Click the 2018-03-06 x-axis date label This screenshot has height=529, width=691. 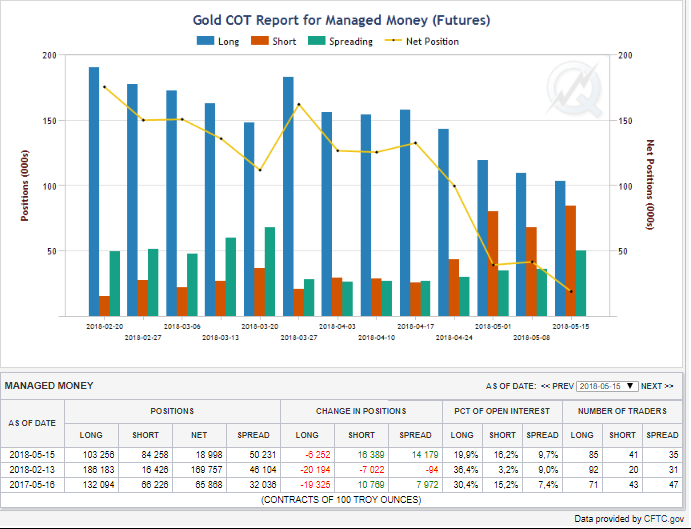click(x=182, y=327)
